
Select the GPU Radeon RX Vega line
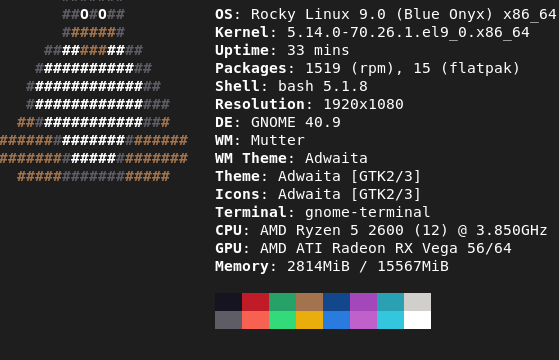(x=363, y=248)
